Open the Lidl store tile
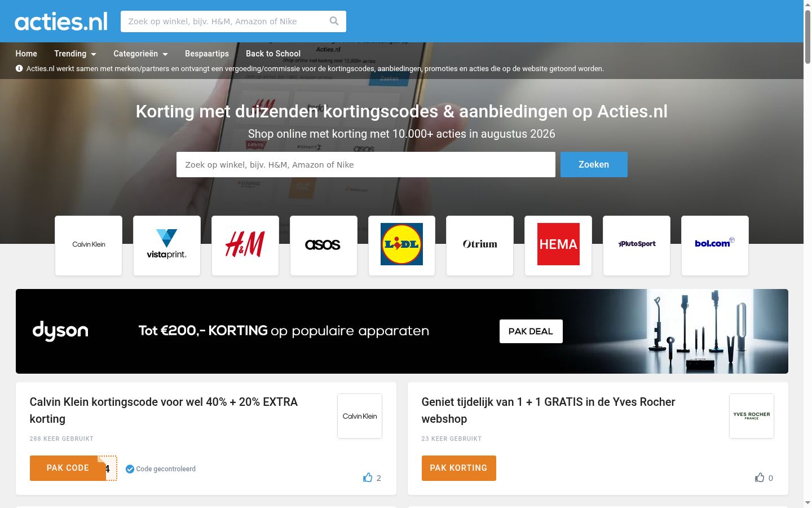Screen dimensions: 812x508 (401, 246)
